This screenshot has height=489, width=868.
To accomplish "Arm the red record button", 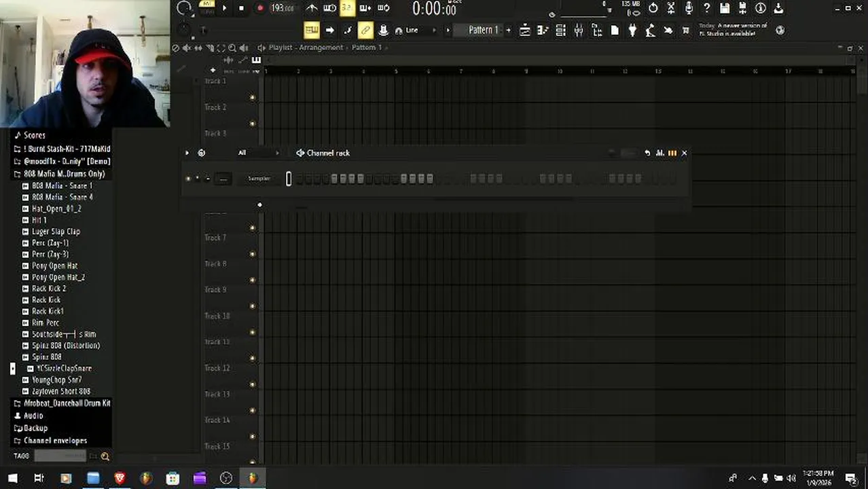I will click(259, 8).
